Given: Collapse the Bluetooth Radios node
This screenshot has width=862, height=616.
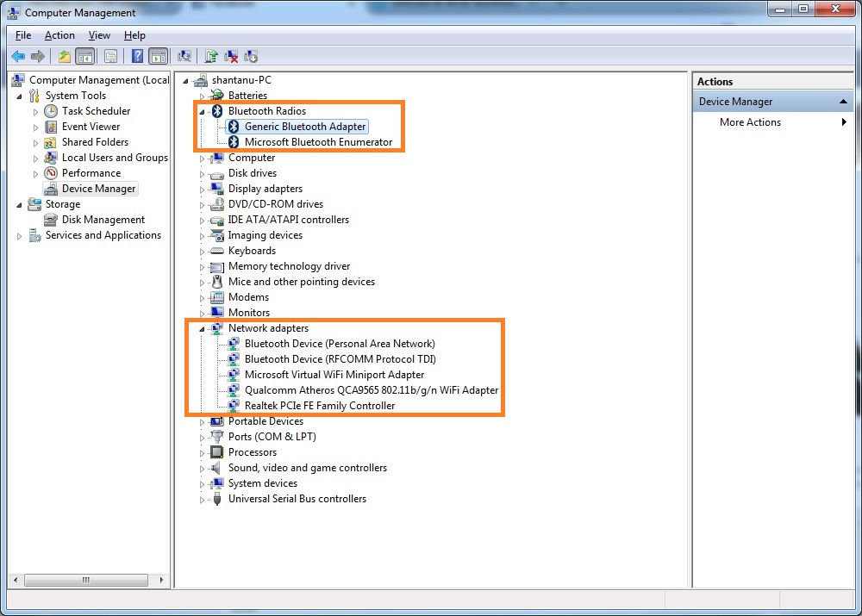Looking at the screenshot, I should coord(202,112).
